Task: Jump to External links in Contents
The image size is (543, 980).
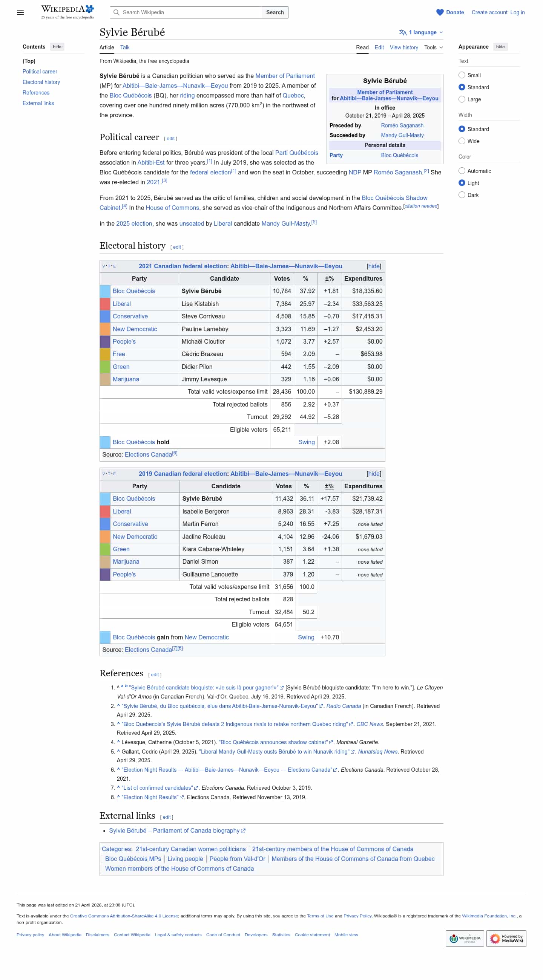Action: (38, 104)
